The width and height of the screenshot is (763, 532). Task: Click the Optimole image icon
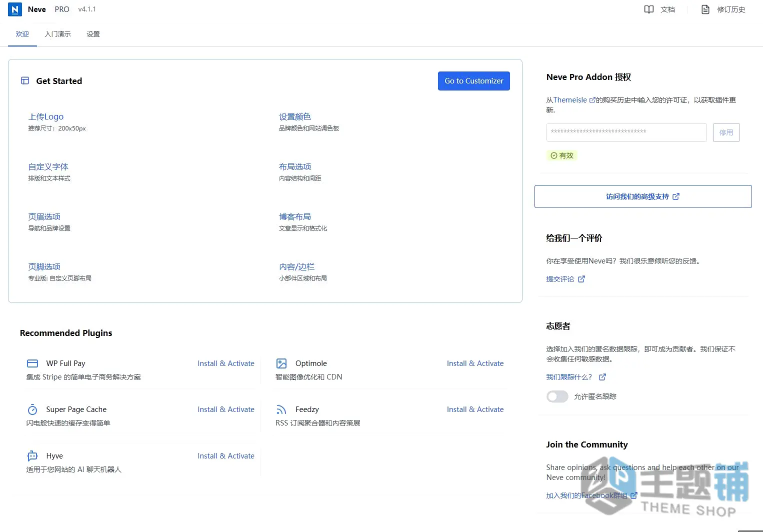(281, 363)
